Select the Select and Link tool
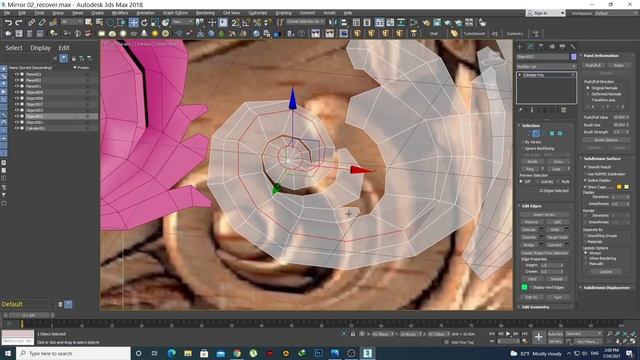Image resolution: width=640 pixels, height=360 pixels. point(31,22)
